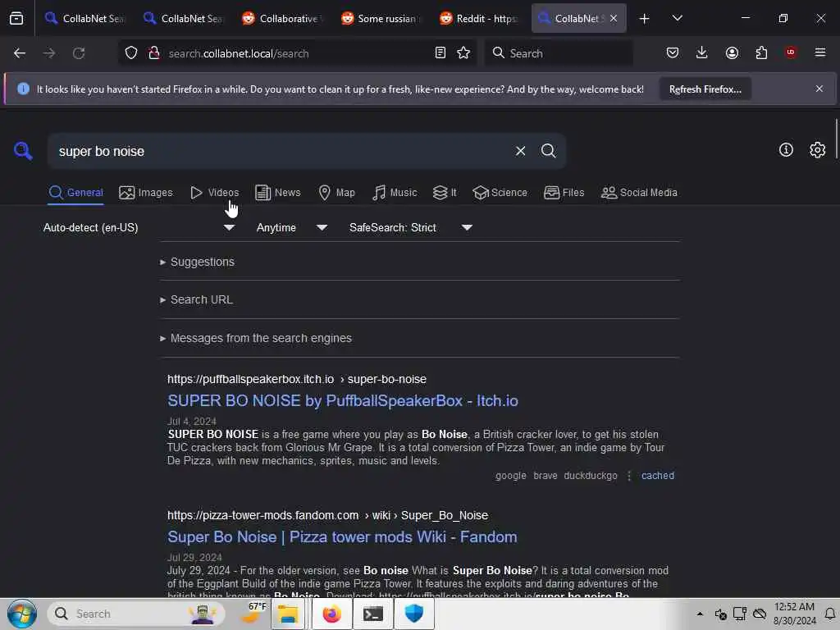Switch to the Science search category

(x=500, y=192)
